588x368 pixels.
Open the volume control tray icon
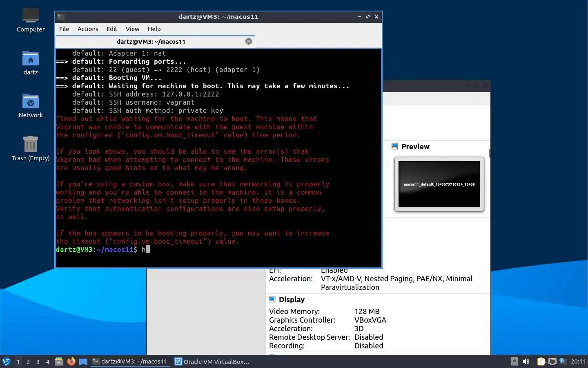point(526,361)
